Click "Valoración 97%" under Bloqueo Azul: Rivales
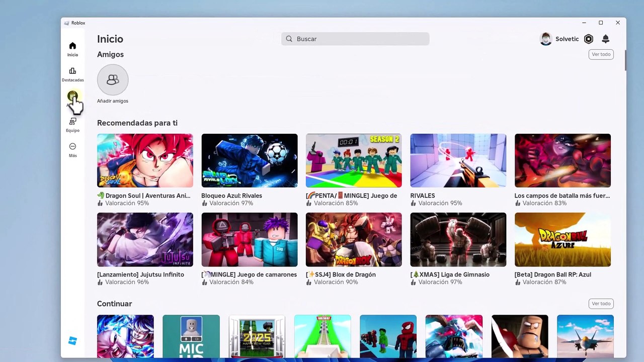Viewport: 644px width, 362px height. click(x=231, y=203)
